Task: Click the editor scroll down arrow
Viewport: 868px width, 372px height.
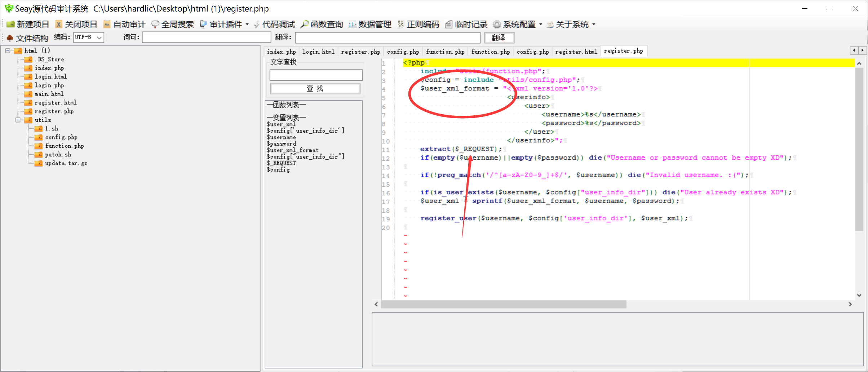Action: click(x=859, y=295)
